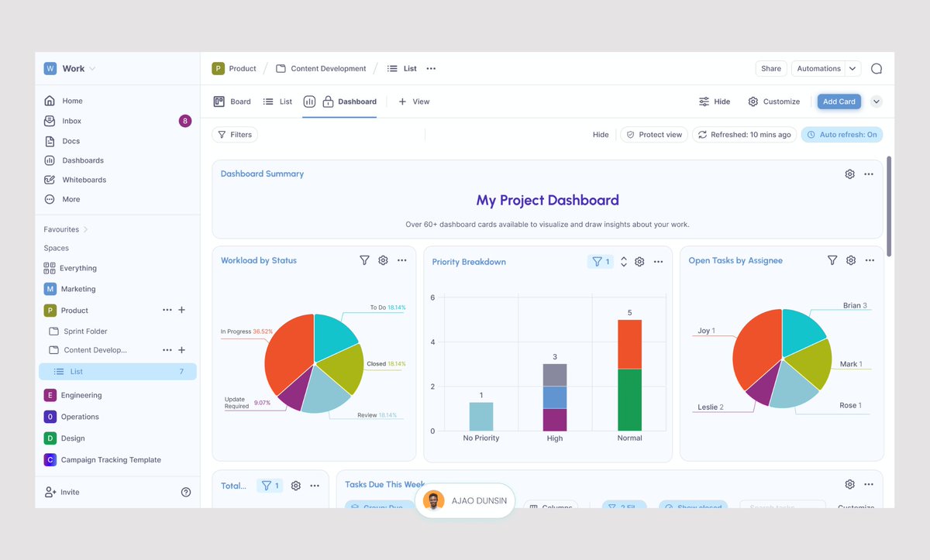Switch to the List view tab
The height and width of the screenshot is (560, 930).
(x=277, y=101)
